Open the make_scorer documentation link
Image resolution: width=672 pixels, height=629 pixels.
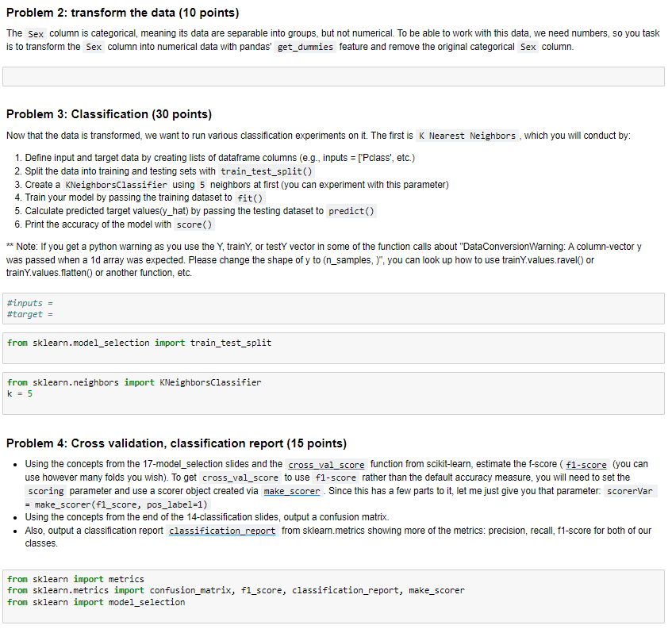291,491
